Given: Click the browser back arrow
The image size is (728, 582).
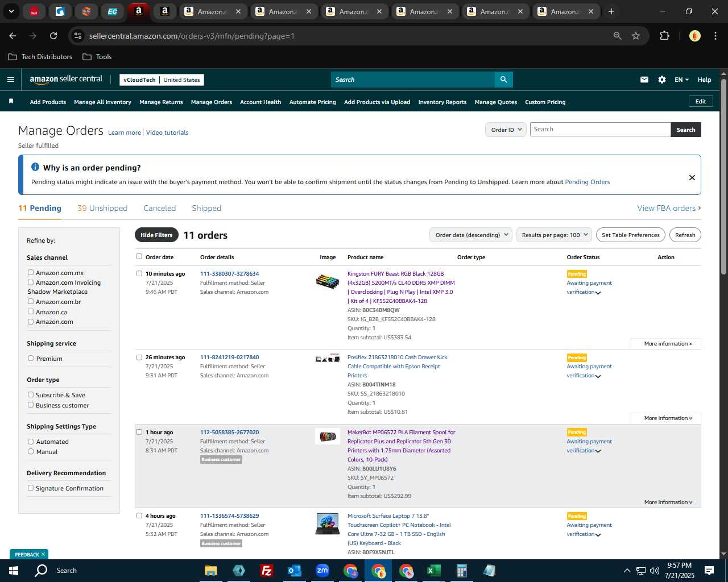Looking at the screenshot, I should pos(13,36).
